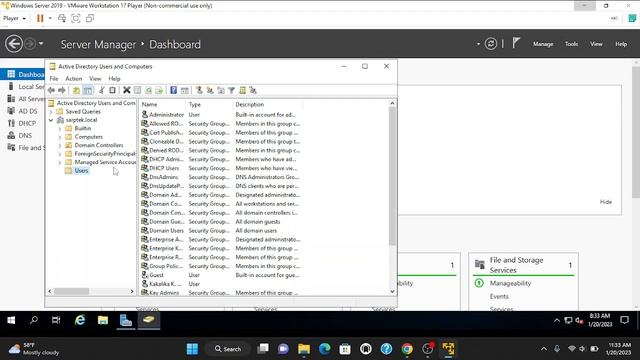Expand the ForeignSecurityPrincipals node
640x360 pixels.
click(60, 154)
